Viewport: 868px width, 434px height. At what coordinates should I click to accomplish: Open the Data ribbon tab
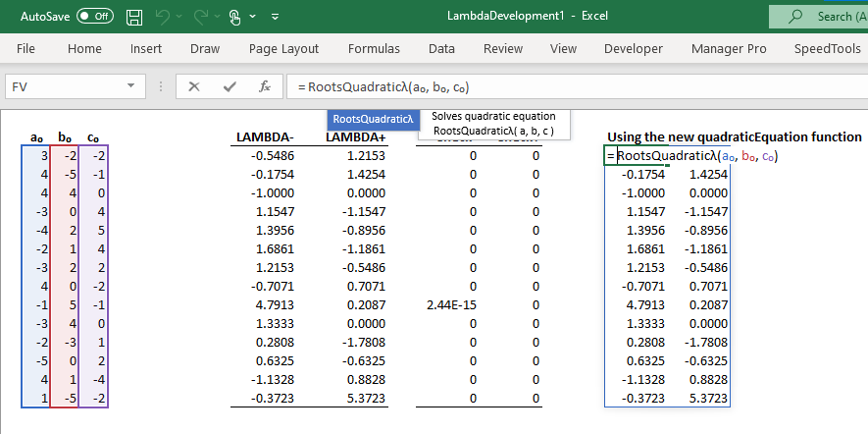[x=441, y=49]
